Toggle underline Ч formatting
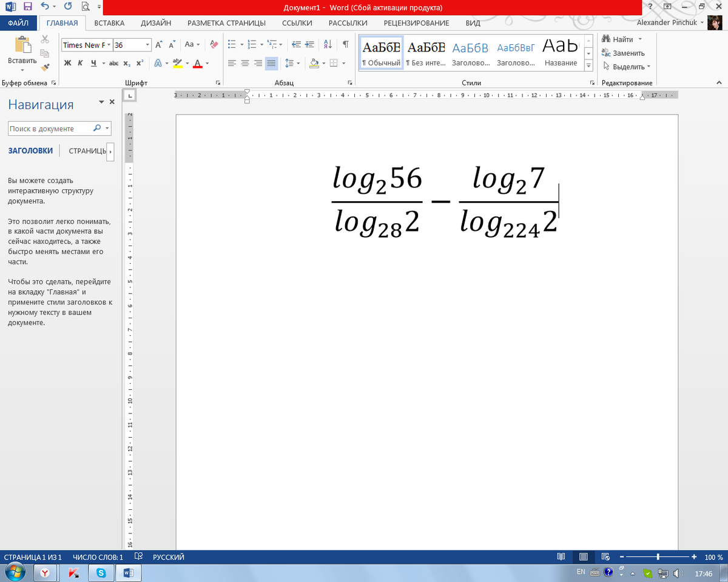This screenshot has width=728, height=582. click(93, 63)
